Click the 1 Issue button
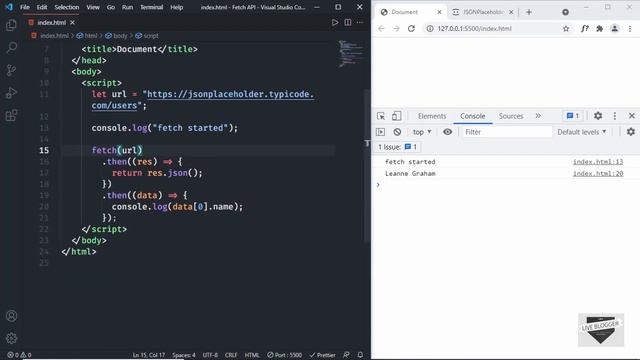Screen dimensions: 640x360 point(397,147)
